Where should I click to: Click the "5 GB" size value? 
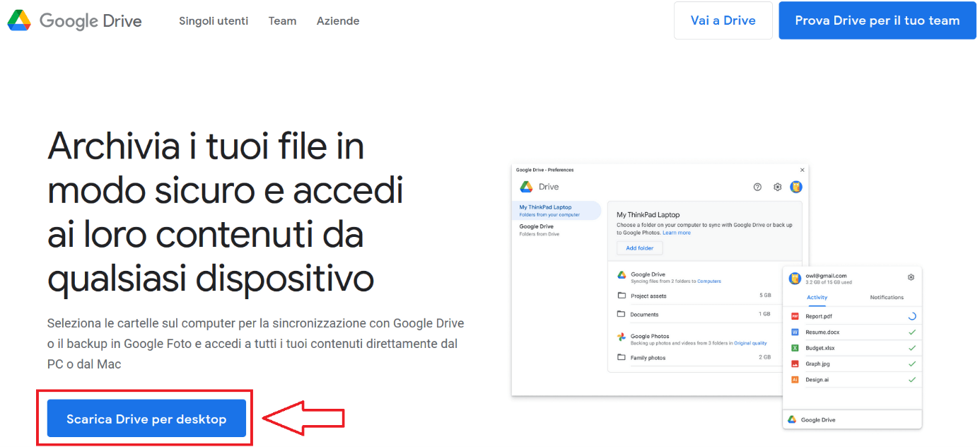point(765,296)
